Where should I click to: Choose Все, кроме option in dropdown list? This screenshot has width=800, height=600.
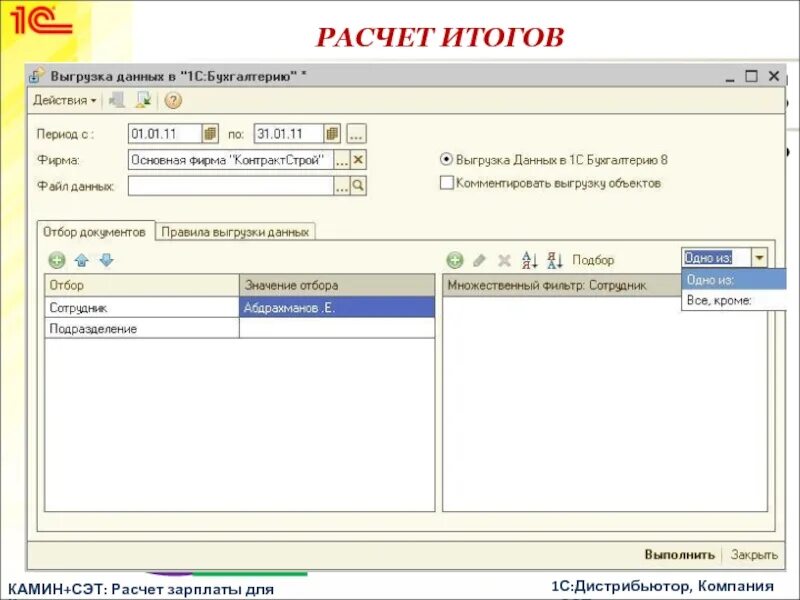coord(734,300)
